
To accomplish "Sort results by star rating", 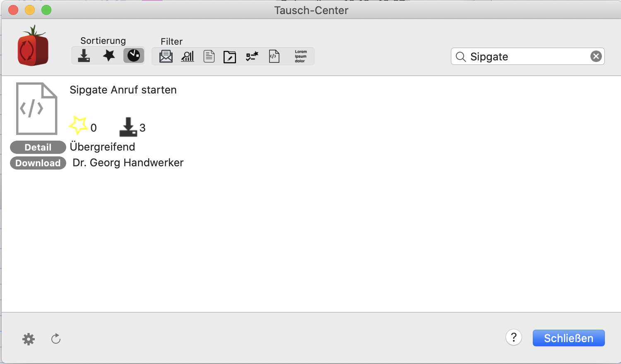I will 109,55.
